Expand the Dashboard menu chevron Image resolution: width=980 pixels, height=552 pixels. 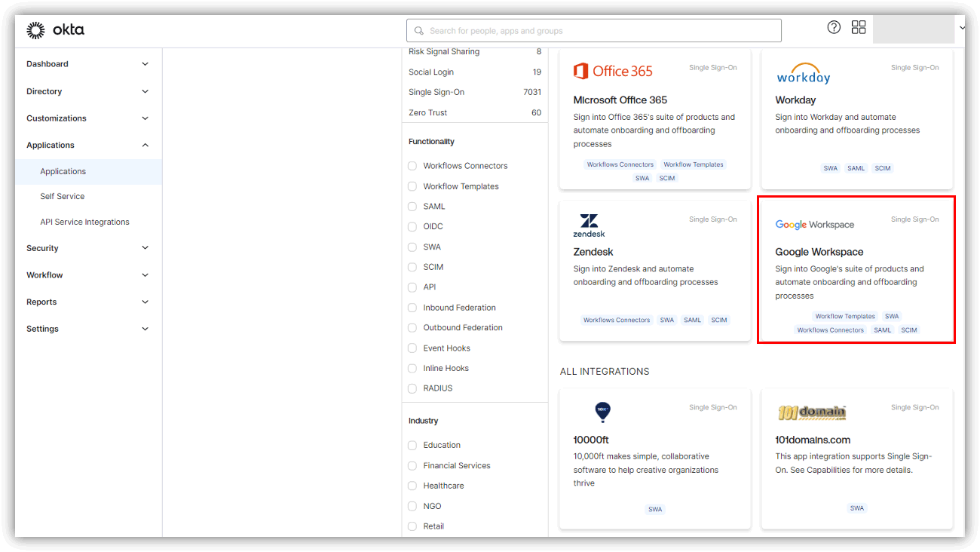coord(145,64)
